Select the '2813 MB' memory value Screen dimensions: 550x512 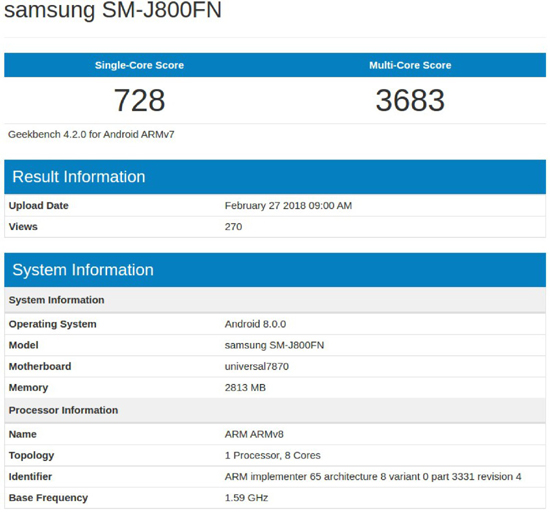(245, 388)
